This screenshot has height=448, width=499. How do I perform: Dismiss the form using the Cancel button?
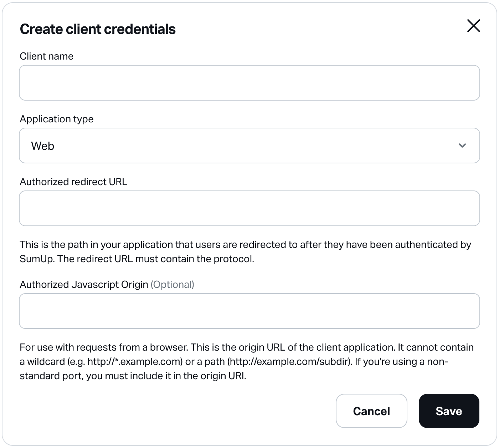[x=371, y=411]
